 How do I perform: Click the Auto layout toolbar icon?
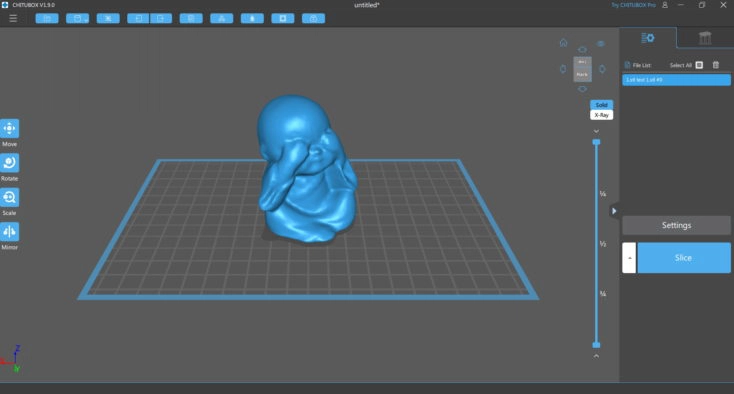click(222, 18)
